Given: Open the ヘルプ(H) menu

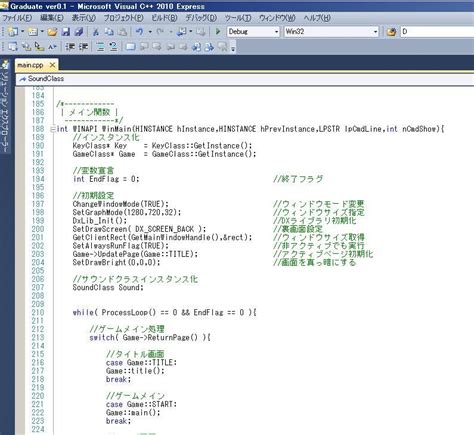Looking at the screenshot, I should 317,18.
